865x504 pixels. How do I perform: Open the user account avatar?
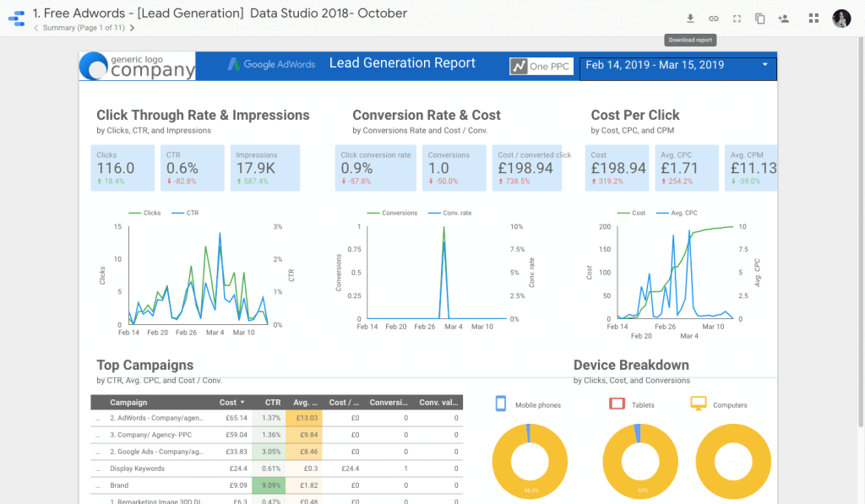(x=841, y=19)
